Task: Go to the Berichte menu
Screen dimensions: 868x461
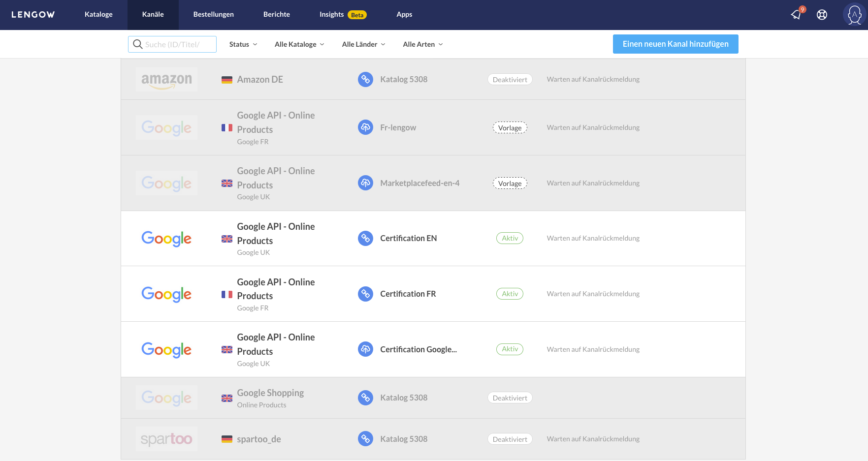Action: 277,15
